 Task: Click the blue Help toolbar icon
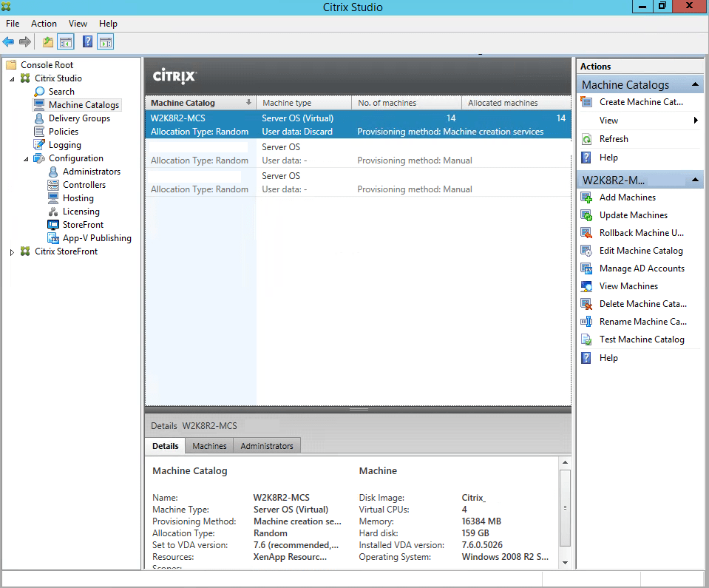pos(88,42)
